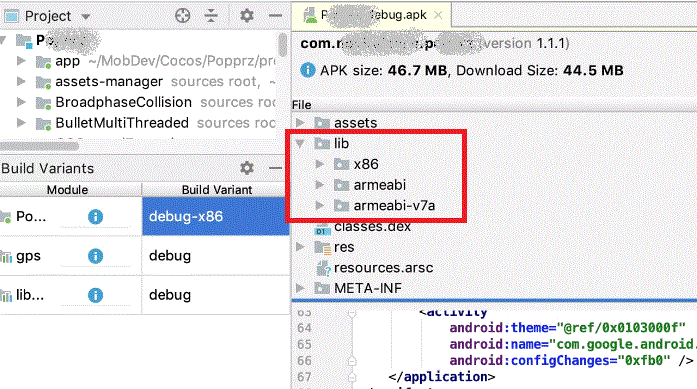Click the locate/scroll-from-source target icon
Image resolution: width=697 pixels, height=389 pixels.
pyautogui.click(x=182, y=16)
